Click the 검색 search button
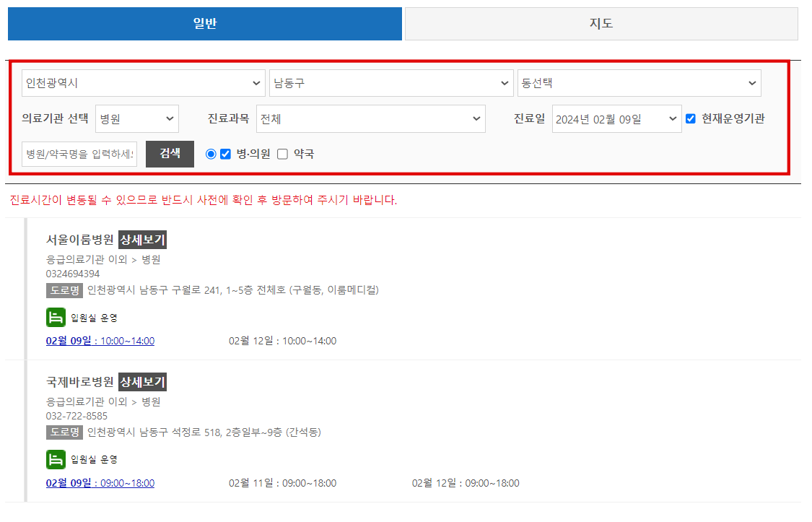 [x=170, y=154]
